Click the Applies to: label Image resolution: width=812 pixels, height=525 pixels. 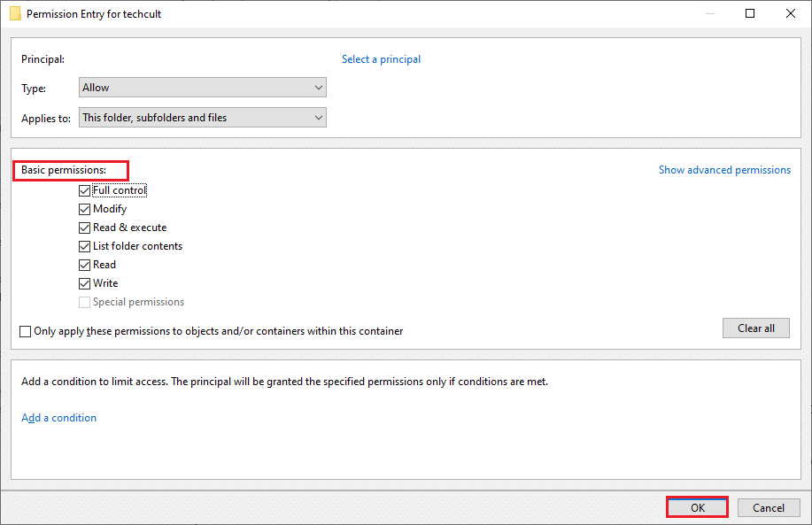(x=45, y=119)
